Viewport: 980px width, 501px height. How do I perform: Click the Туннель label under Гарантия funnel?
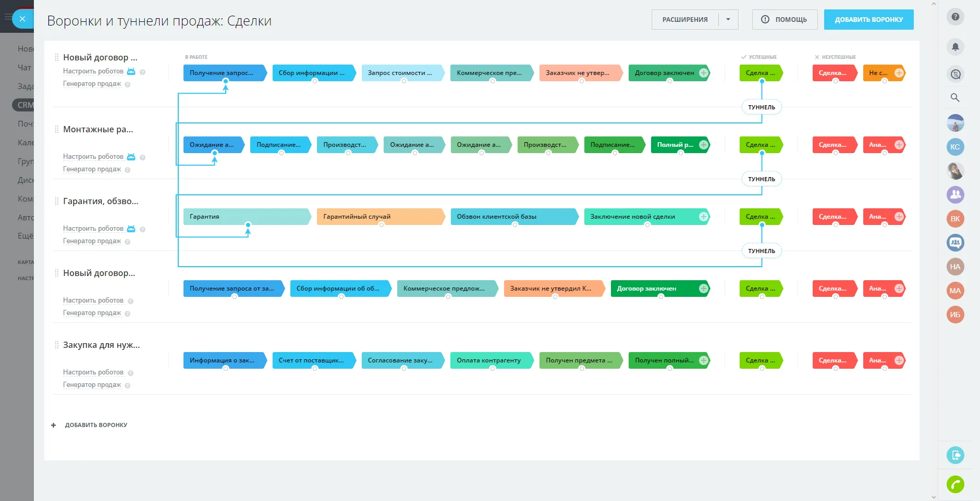[x=762, y=251]
